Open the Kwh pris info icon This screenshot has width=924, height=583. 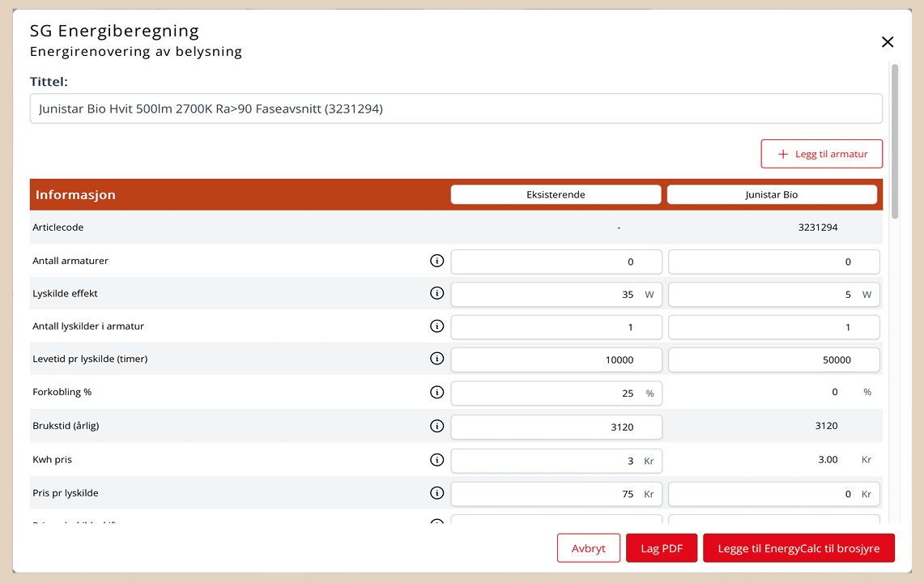coord(436,460)
